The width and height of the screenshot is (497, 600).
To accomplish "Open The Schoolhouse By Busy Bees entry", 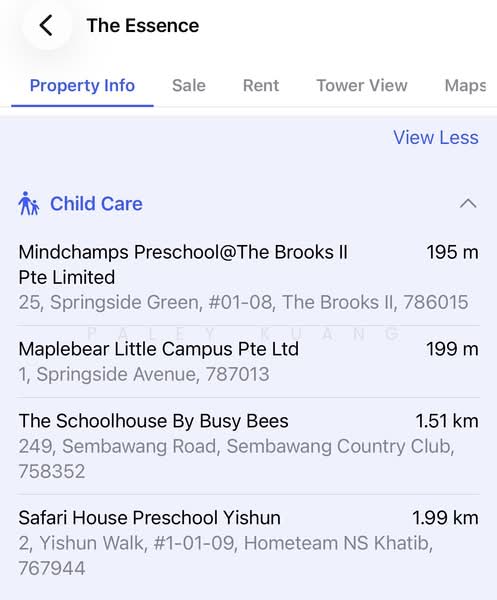I will coord(249,446).
